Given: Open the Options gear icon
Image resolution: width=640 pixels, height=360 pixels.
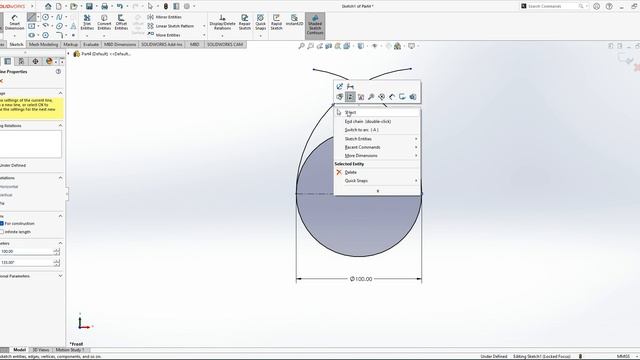Looking at the screenshot, I should tap(187, 6).
